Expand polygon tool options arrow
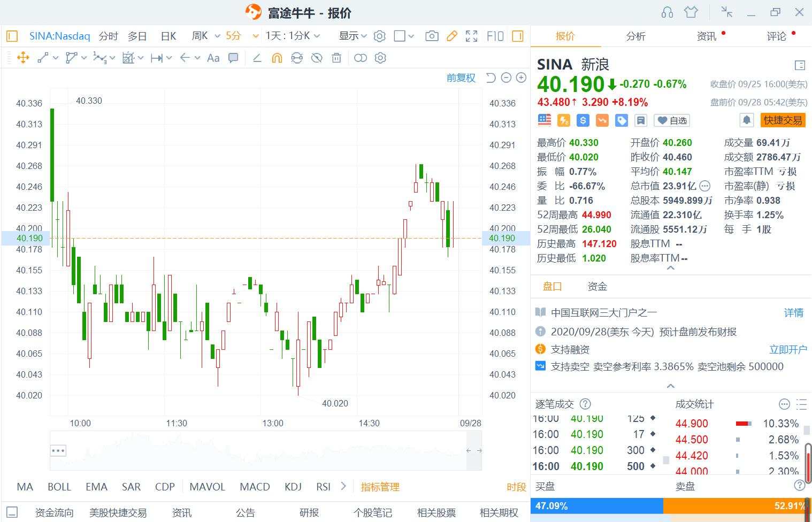This screenshot has height=522, width=812. tap(84, 58)
